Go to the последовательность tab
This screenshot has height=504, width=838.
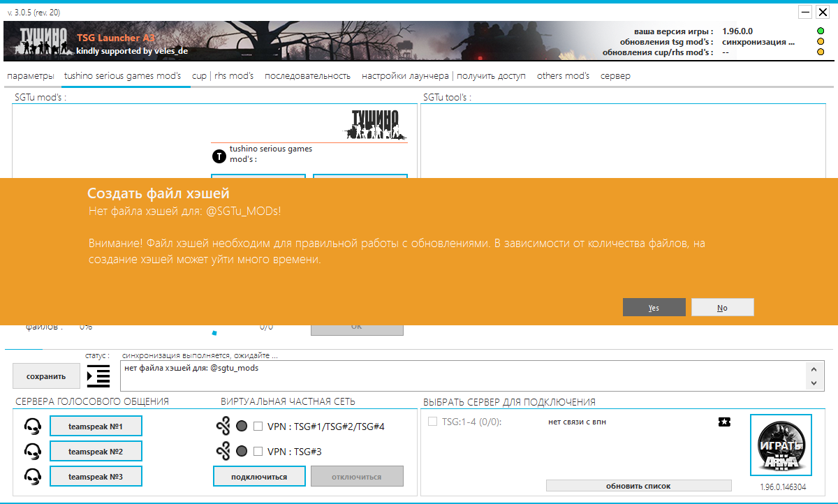click(307, 76)
